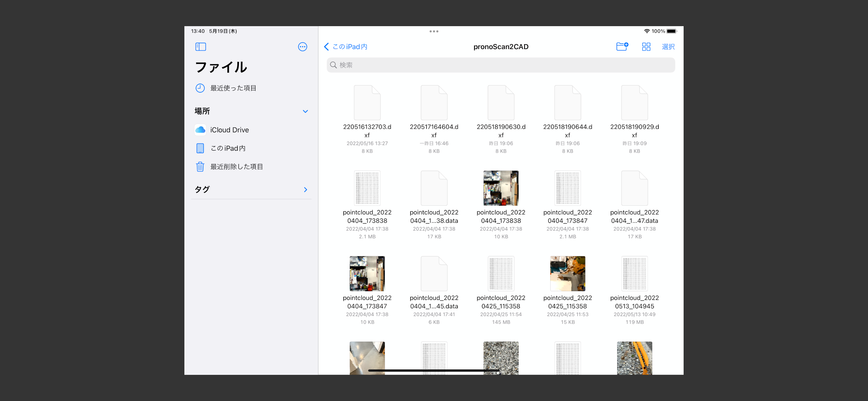Screen dimensions: 868x401
Task: Go back to このiPad内 folder
Action: pyautogui.click(x=346, y=46)
